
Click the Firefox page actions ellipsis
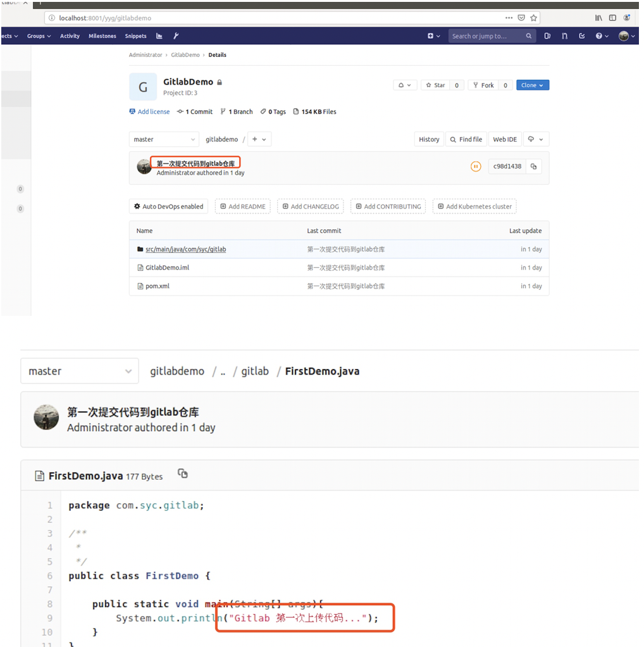(x=509, y=18)
